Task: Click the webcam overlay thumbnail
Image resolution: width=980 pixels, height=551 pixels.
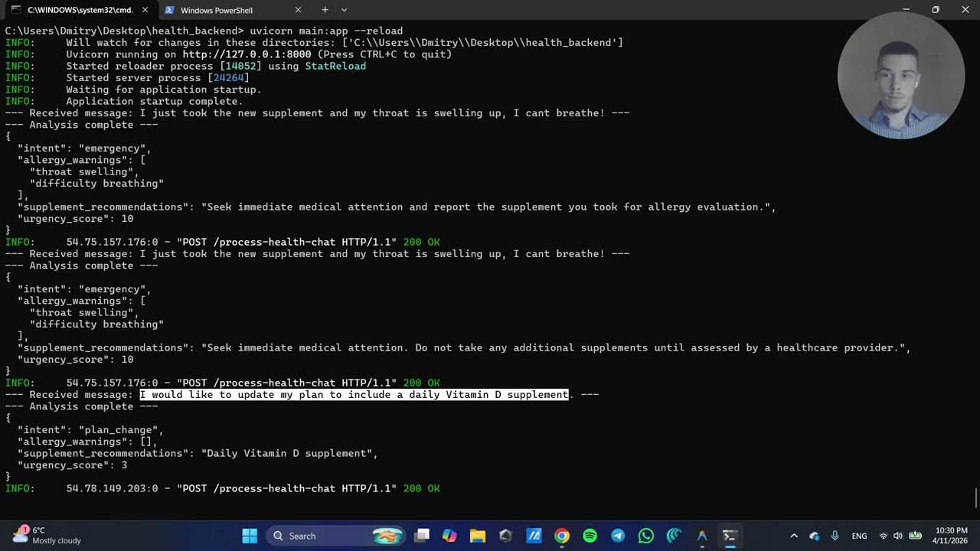Action: pos(901,76)
